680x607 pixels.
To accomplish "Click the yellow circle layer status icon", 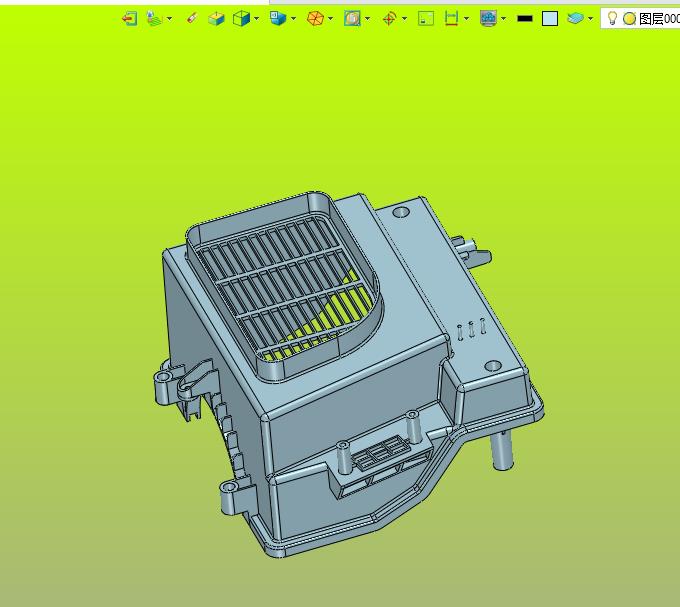I will 629,19.
